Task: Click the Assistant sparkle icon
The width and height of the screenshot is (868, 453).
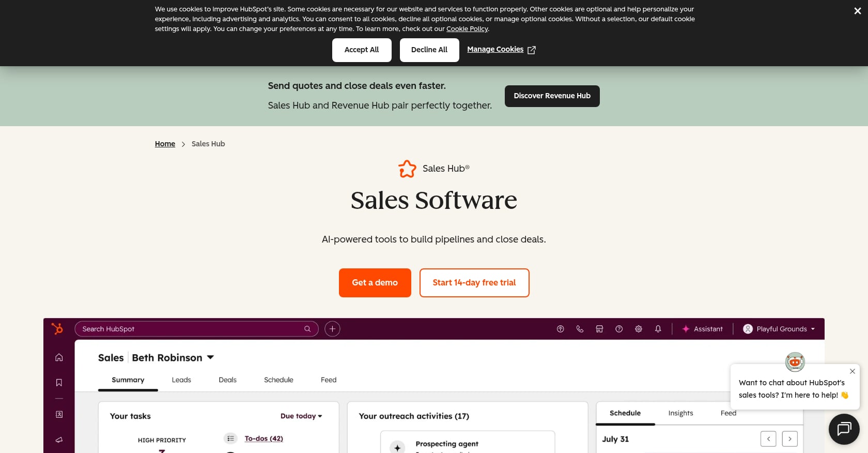Action: [686, 329]
